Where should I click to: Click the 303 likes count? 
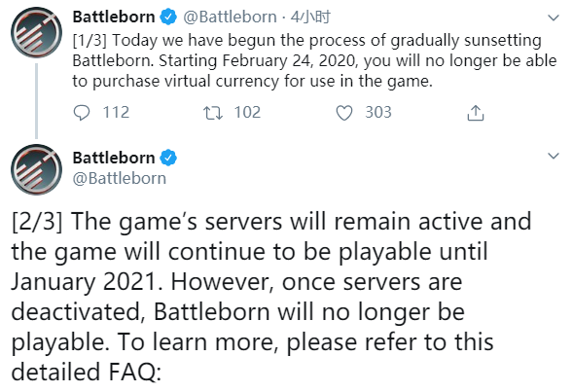click(378, 112)
